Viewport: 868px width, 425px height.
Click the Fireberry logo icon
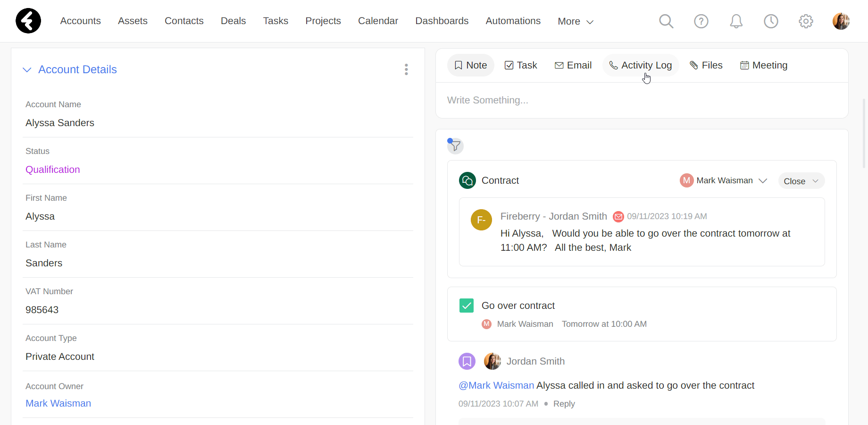(28, 21)
